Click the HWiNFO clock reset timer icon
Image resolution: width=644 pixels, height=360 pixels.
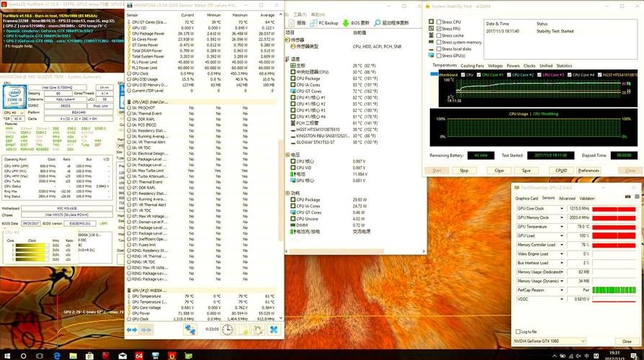[228, 329]
